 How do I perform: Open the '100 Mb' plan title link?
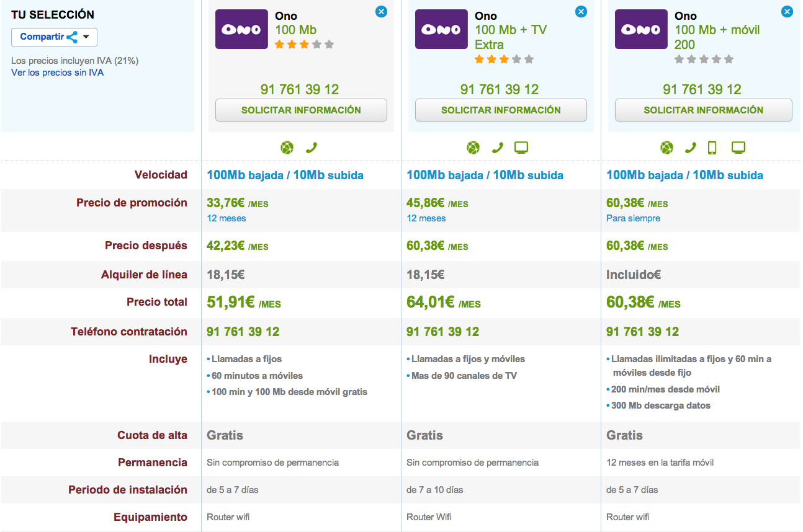pyautogui.click(x=296, y=30)
